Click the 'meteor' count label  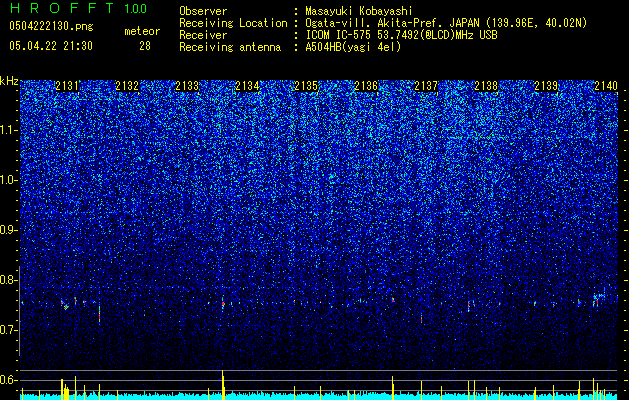click(142, 31)
